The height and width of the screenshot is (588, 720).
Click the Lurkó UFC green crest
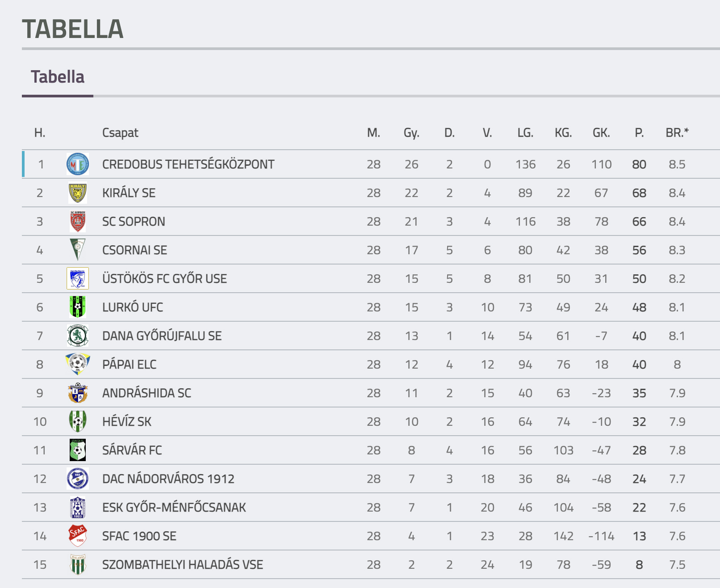(78, 307)
